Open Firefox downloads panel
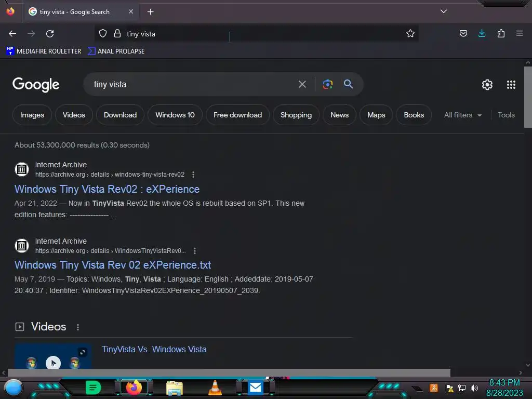Viewport: 532px width, 399px height. [x=482, y=33]
